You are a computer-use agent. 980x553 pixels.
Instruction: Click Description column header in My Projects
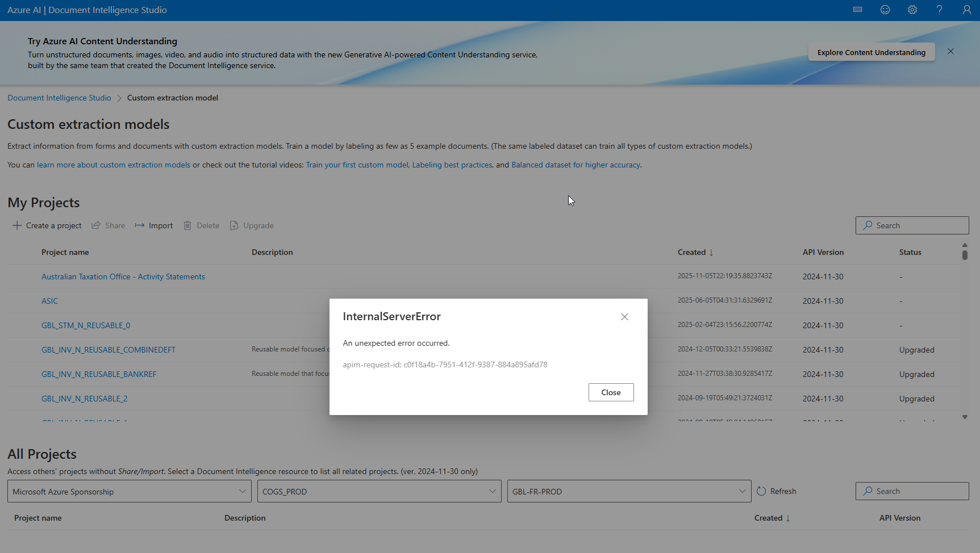pos(272,252)
